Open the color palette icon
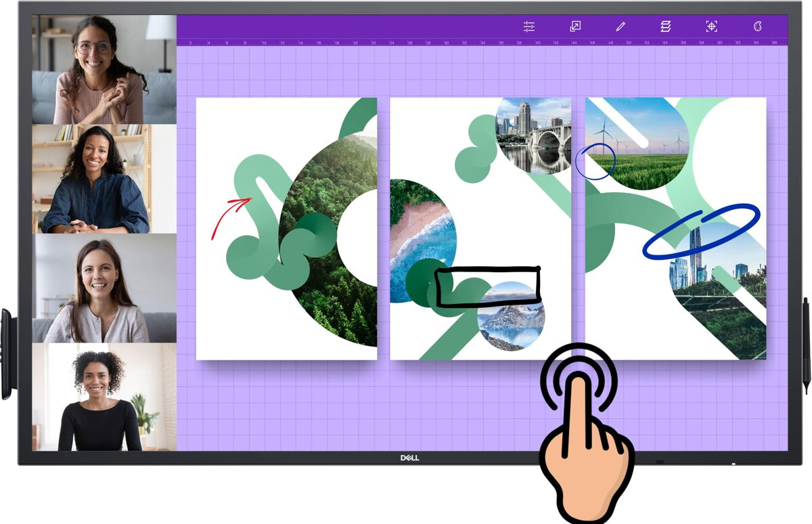 (757, 26)
